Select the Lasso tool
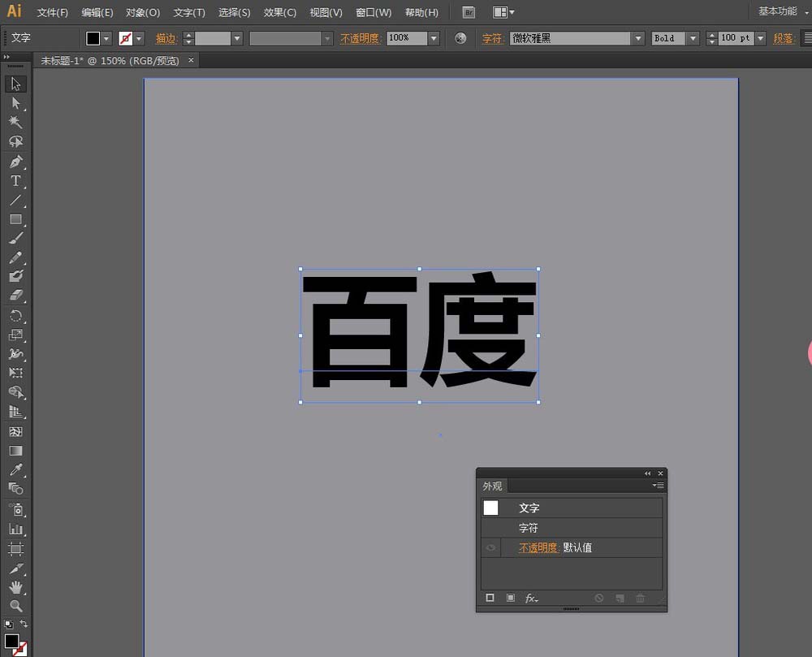 point(15,141)
